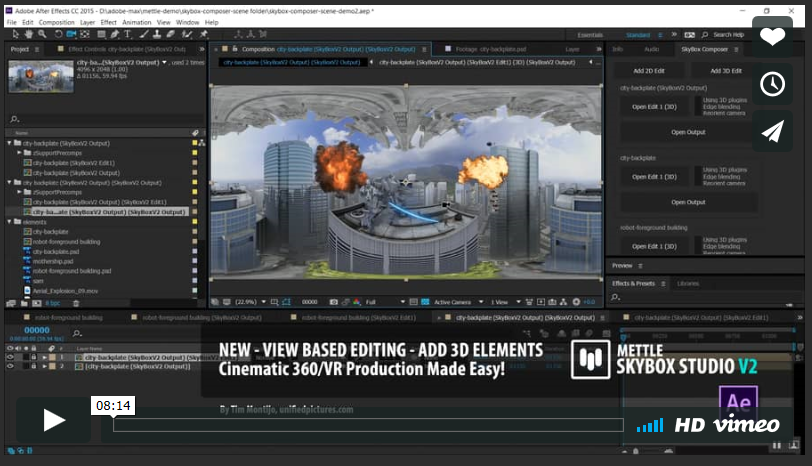Click the interpret footage icon in Project panel
This screenshot has width=812, height=466.
(11, 303)
